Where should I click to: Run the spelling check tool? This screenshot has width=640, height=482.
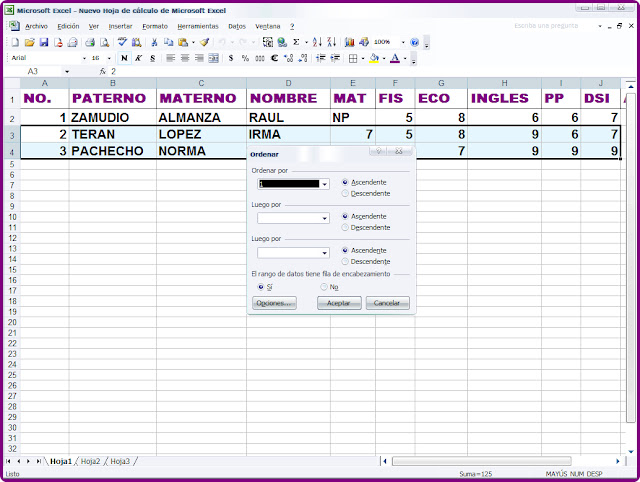pos(122,42)
